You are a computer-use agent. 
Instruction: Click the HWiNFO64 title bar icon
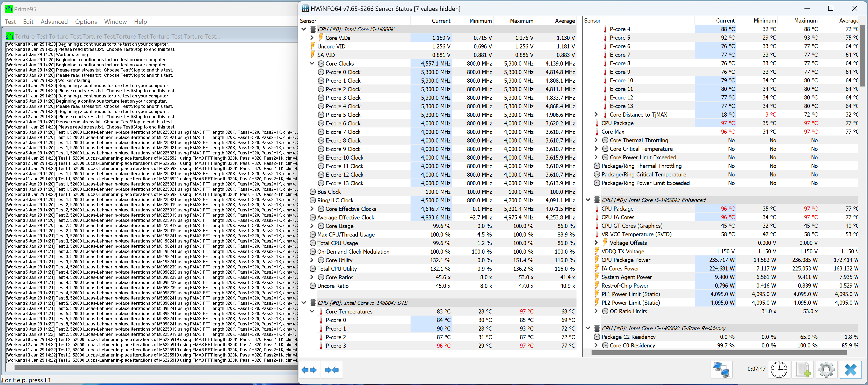[305, 8]
